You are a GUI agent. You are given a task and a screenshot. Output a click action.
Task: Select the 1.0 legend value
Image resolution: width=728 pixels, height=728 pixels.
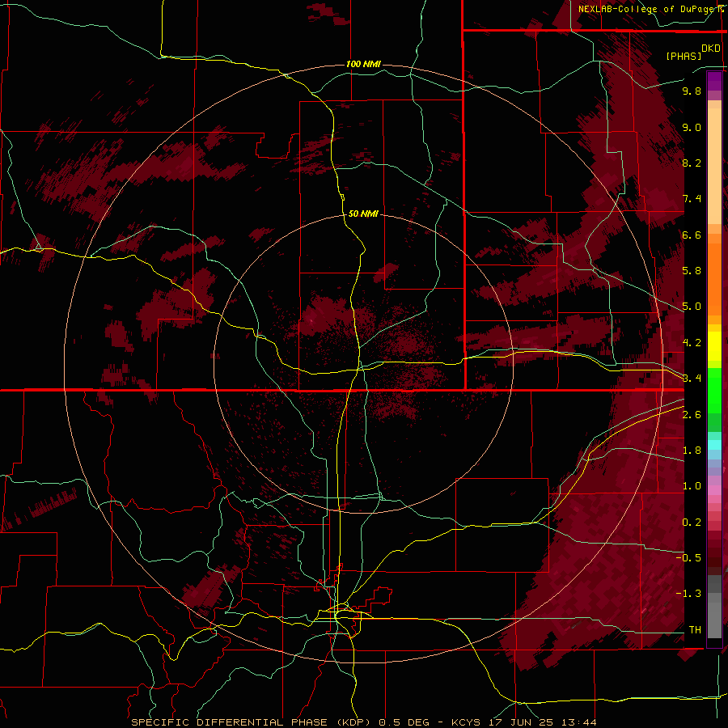(692, 486)
